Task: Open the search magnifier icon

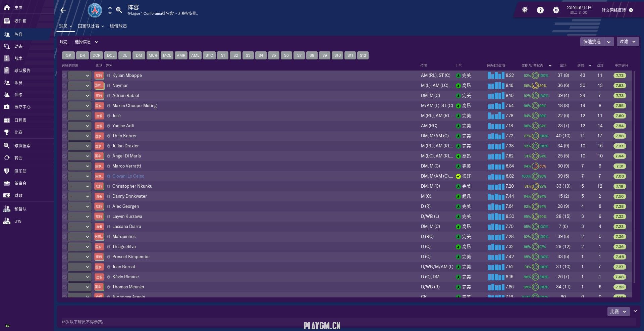Action: click(119, 10)
